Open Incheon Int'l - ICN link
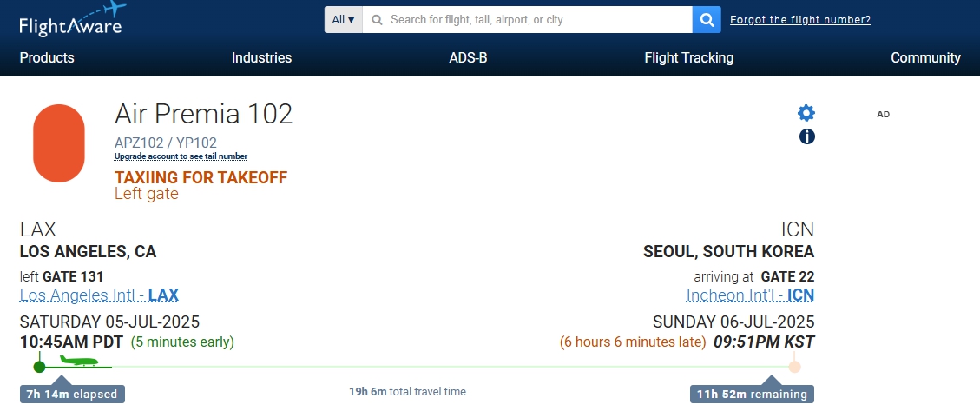Screen dimensions: 980x418 [x=750, y=295]
